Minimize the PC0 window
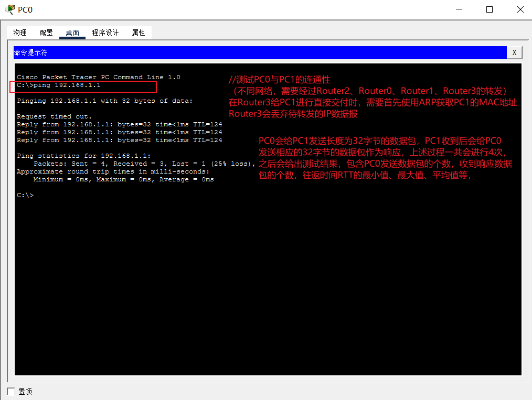The image size is (532, 400). [459, 9]
